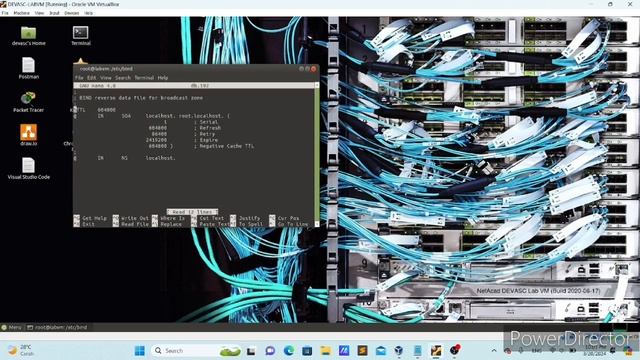
Task: Click the nano 'Go To Line' shortcut label
Action: point(293,224)
